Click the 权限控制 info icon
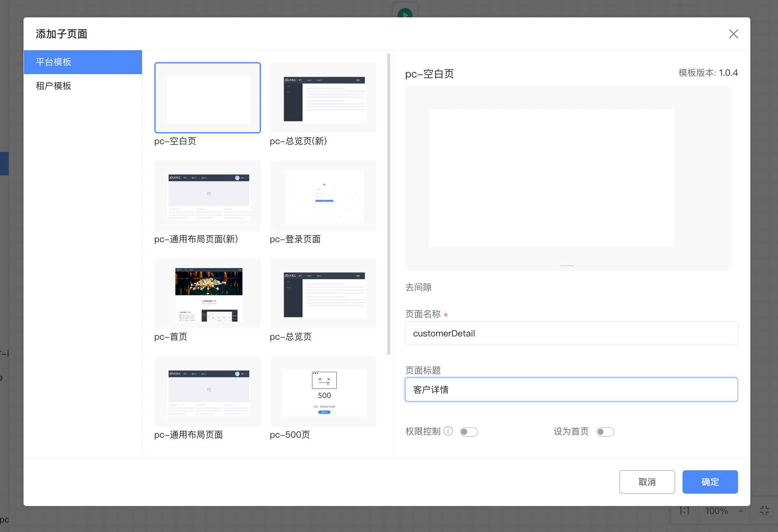The width and height of the screenshot is (778, 532). [x=448, y=431]
